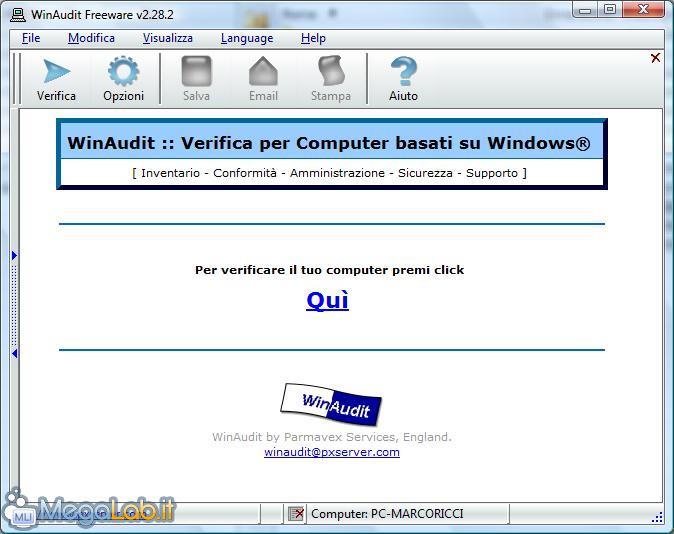The height and width of the screenshot is (534, 674).
Task: Click the Email envelope icon
Action: (x=263, y=79)
